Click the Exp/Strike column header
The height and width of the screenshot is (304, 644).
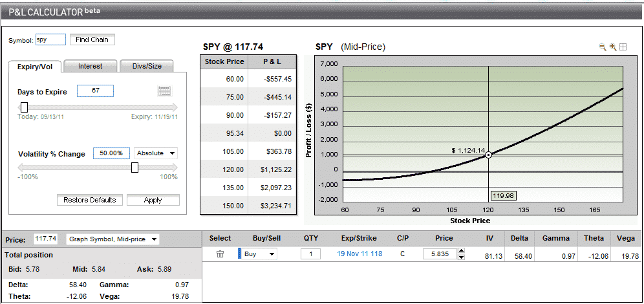(359, 238)
